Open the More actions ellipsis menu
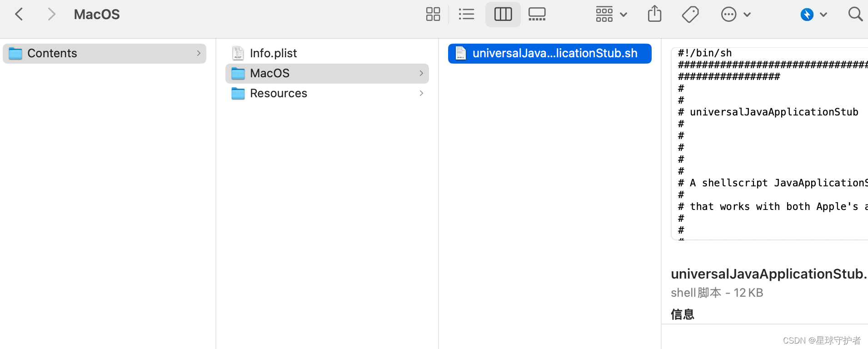Image resolution: width=868 pixels, height=349 pixels. coord(735,14)
